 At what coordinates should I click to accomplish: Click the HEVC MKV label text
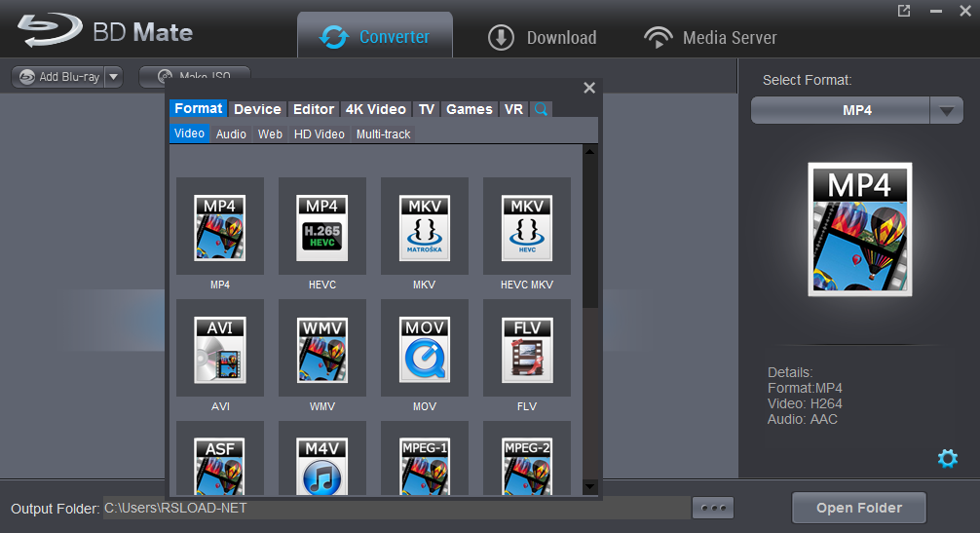(x=527, y=285)
